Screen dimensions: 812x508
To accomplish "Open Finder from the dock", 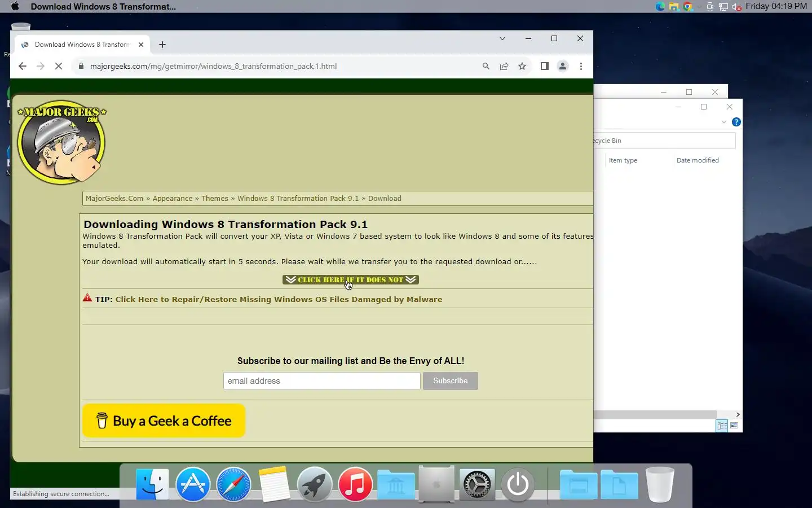I will [152, 484].
